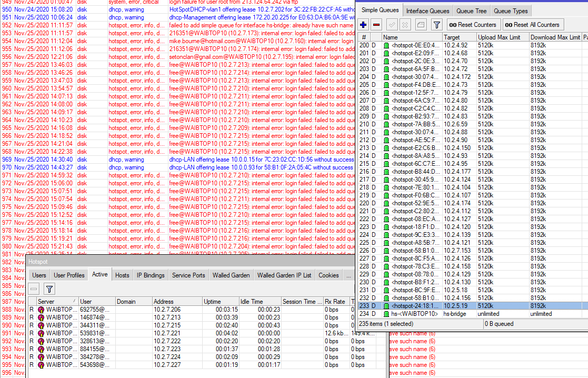
Task: Sort queues by Download Max Limit header
Action: (x=555, y=37)
